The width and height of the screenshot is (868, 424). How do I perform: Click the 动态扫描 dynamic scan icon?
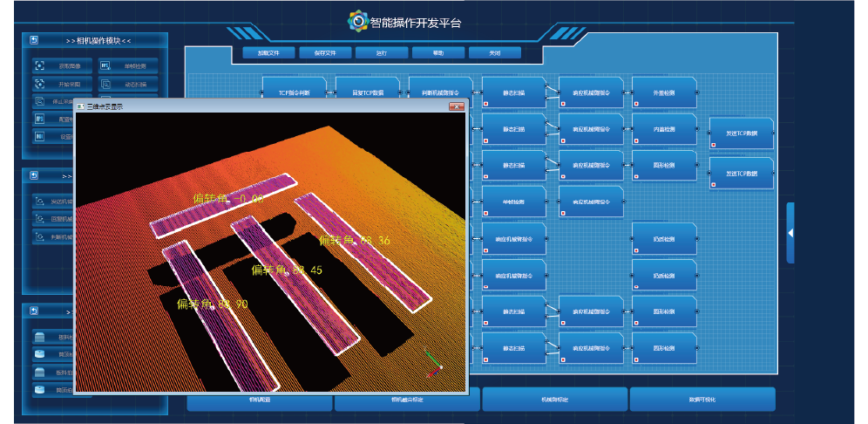coord(105,85)
